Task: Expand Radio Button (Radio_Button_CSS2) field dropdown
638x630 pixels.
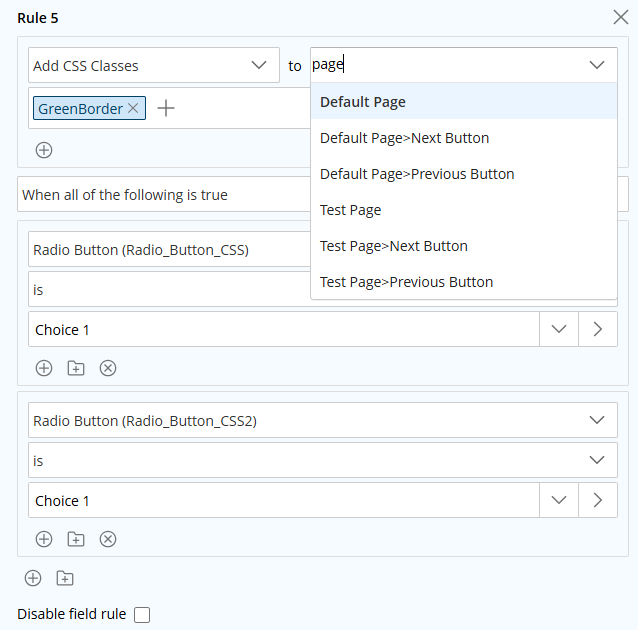Action: pos(323,420)
